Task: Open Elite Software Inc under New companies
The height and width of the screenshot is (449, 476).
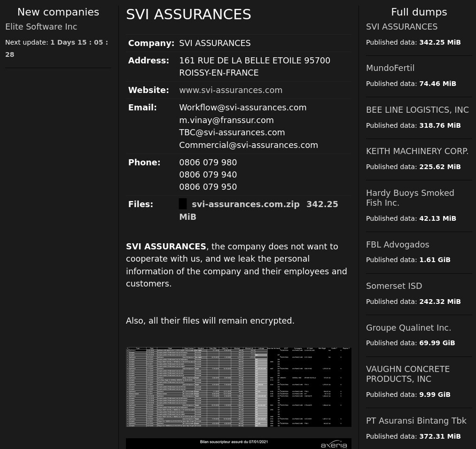Action: pos(41,27)
